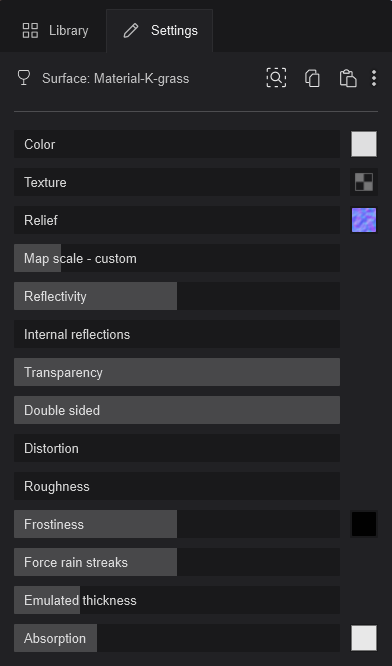392x666 pixels.
Task: Click the Library grid icon
Action: pos(30,31)
